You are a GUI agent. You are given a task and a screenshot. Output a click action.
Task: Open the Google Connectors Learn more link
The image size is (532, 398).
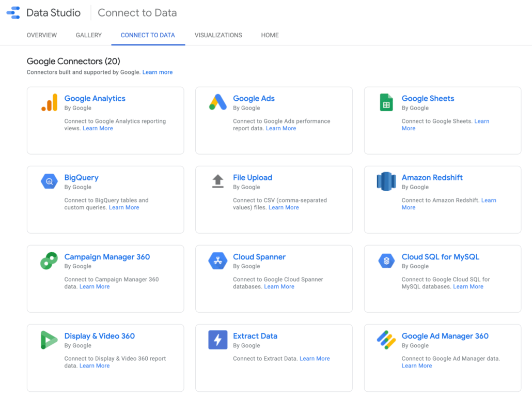(x=157, y=72)
